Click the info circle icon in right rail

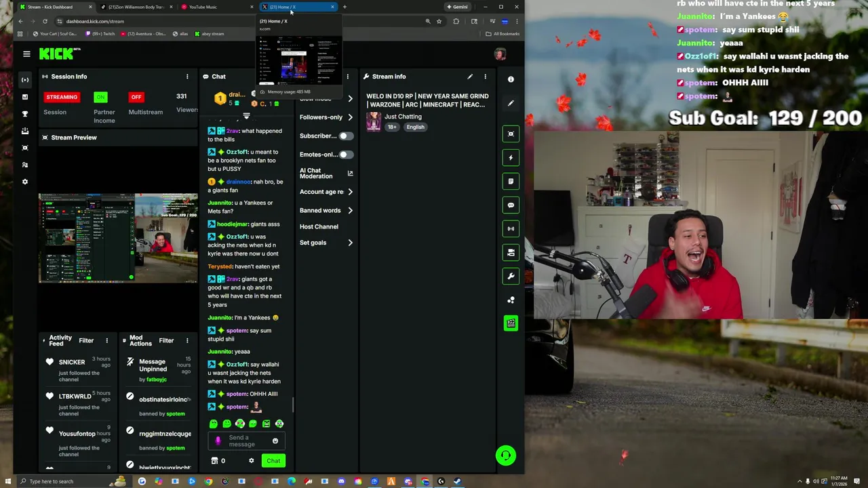pyautogui.click(x=511, y=79)
